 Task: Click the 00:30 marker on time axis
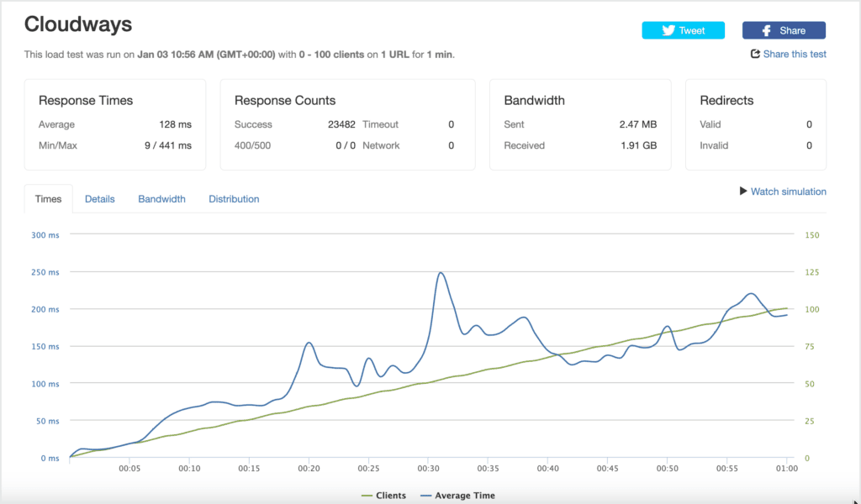point(428,469)
